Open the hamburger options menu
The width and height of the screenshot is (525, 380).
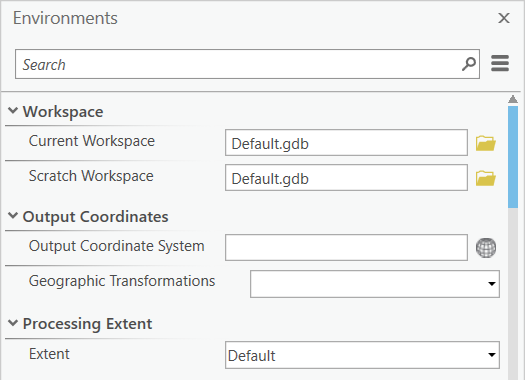click(500, 64)
